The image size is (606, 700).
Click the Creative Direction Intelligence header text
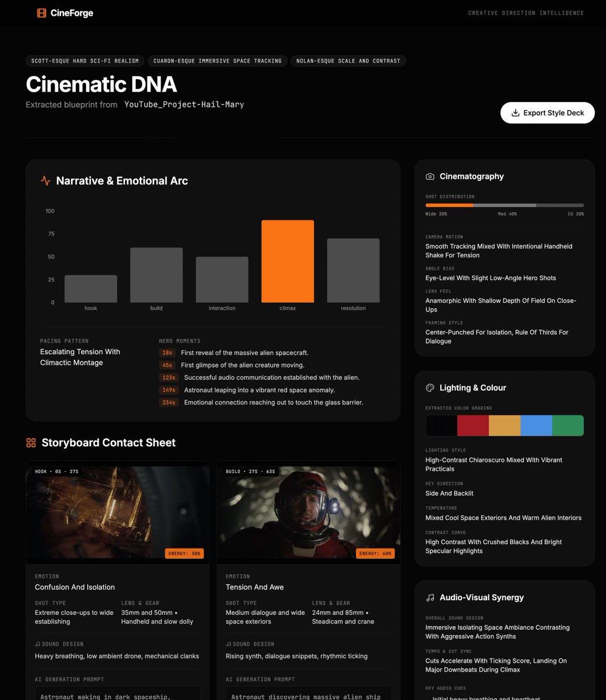coord(526,13)
